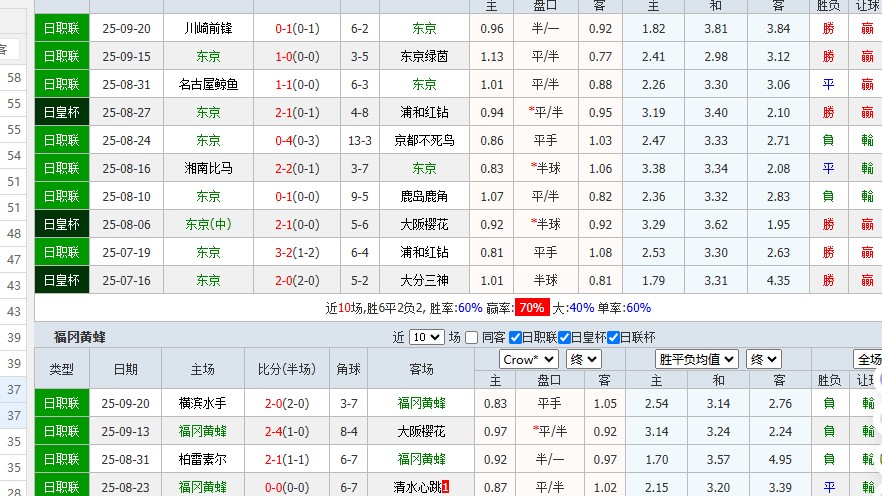Toggle the 同客 checkbox
882x496 pixels.
(x=472, y=337)
